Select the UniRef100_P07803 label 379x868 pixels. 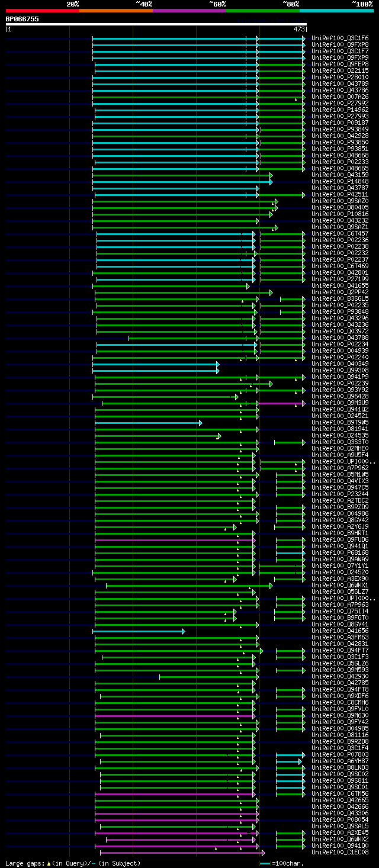(340, 754)
